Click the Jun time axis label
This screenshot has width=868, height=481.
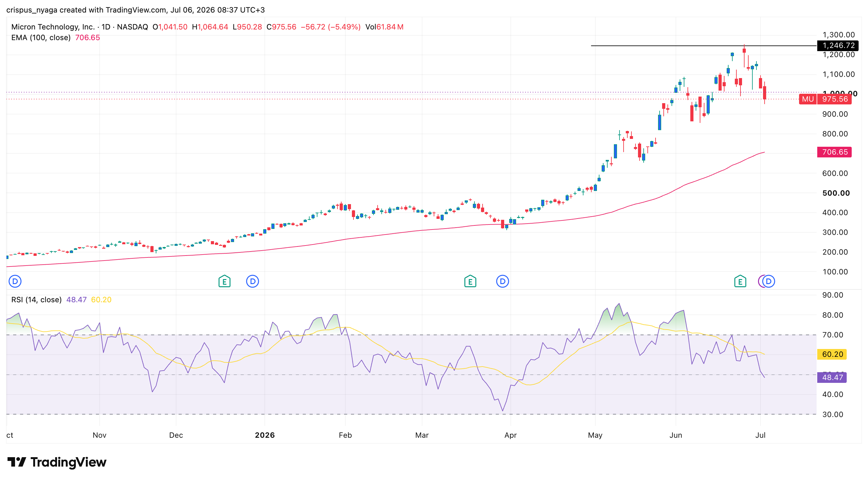point(676,435)
